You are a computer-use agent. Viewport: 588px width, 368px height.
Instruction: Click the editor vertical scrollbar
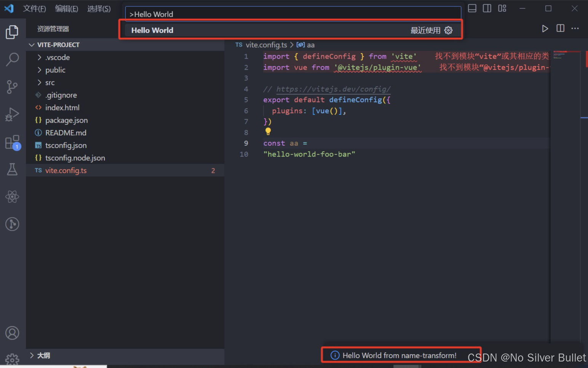[x=584, y=196]
